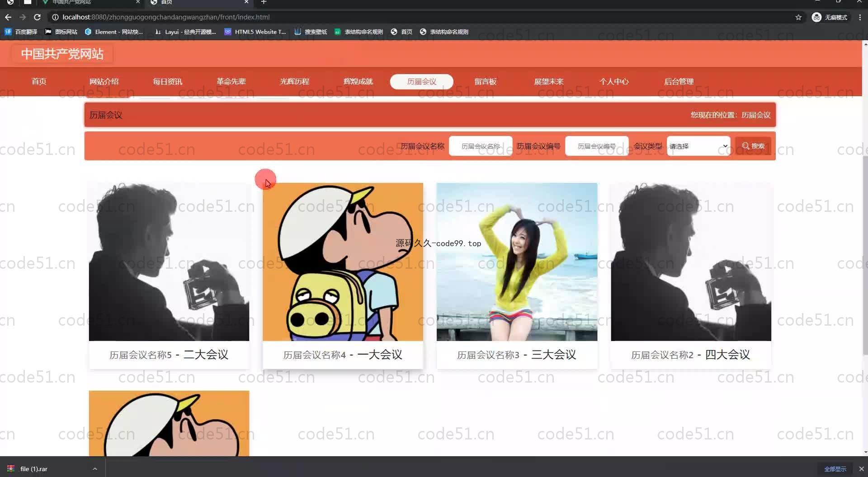This screenshot has height=477, width=868.
Task: View site information icon in the address bar
Action: 55,17
